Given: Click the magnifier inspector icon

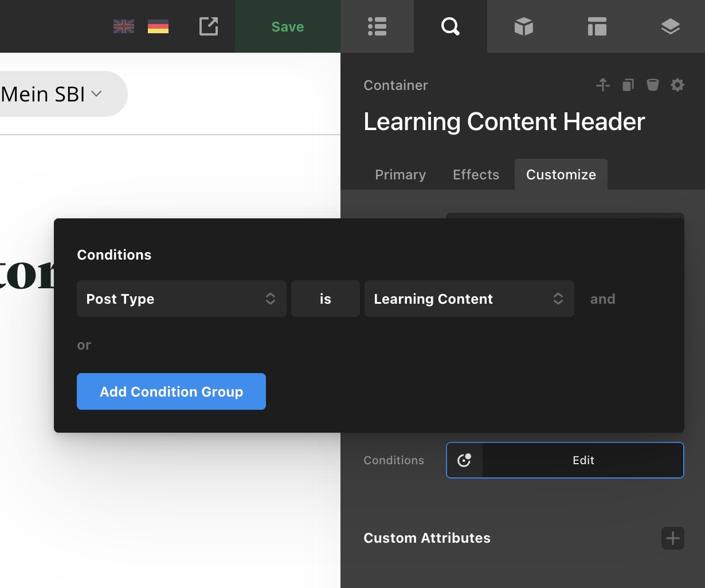Looking at the screenshot, I should coord(450,26).
